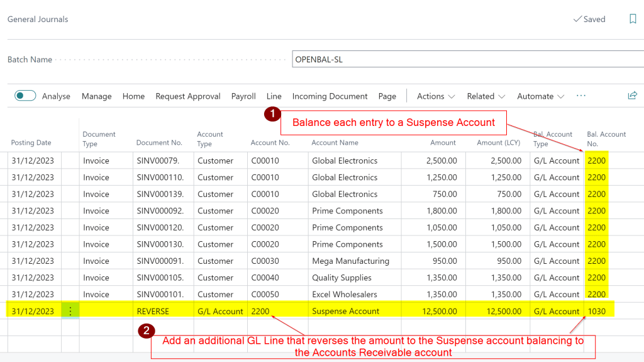644x362 pixels.
Task: Click the more options ellipsis in toolbar
Action: coord(580,96)
